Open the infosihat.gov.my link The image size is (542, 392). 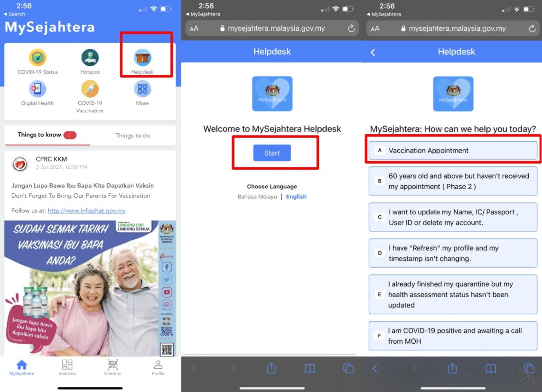pos(86,210)
